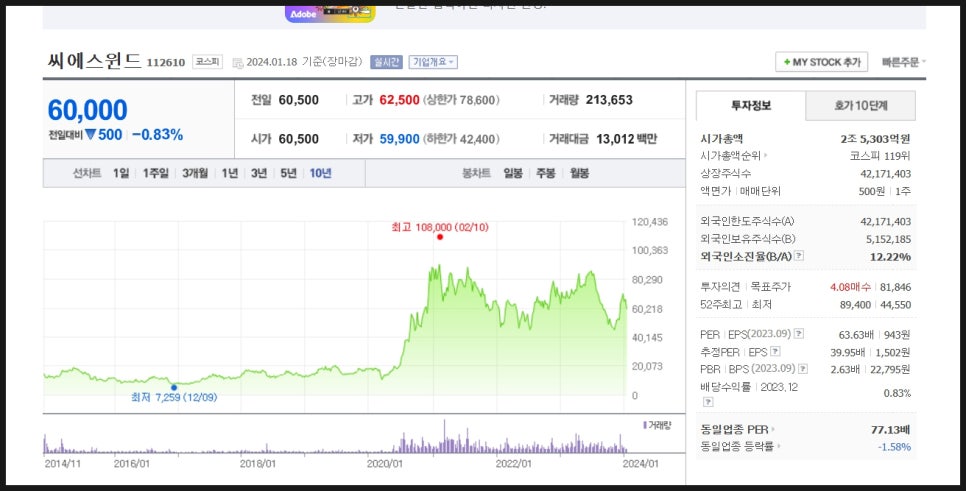
Task: Select the 10년 line chart period
Action: [x=320, y=173]
